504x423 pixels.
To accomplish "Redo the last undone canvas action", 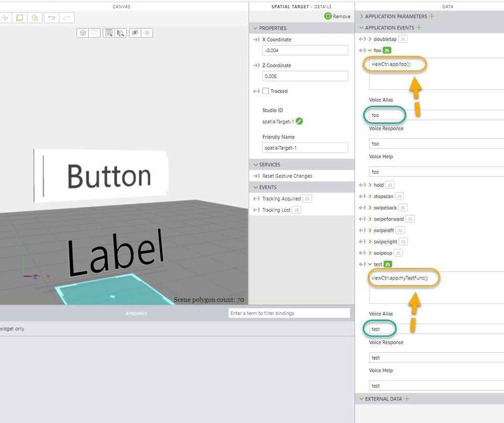I will pyautogui.click(x=67, y=18).
